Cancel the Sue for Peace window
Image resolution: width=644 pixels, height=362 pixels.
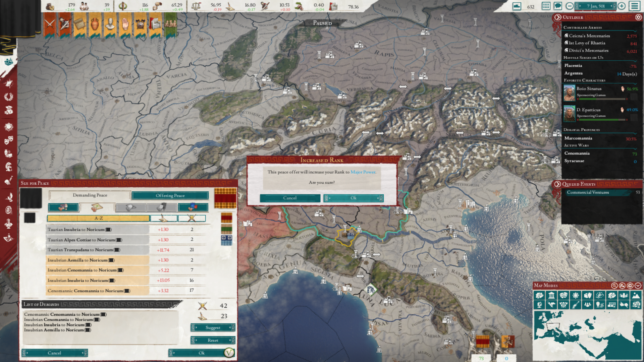(x=55, y=353)
